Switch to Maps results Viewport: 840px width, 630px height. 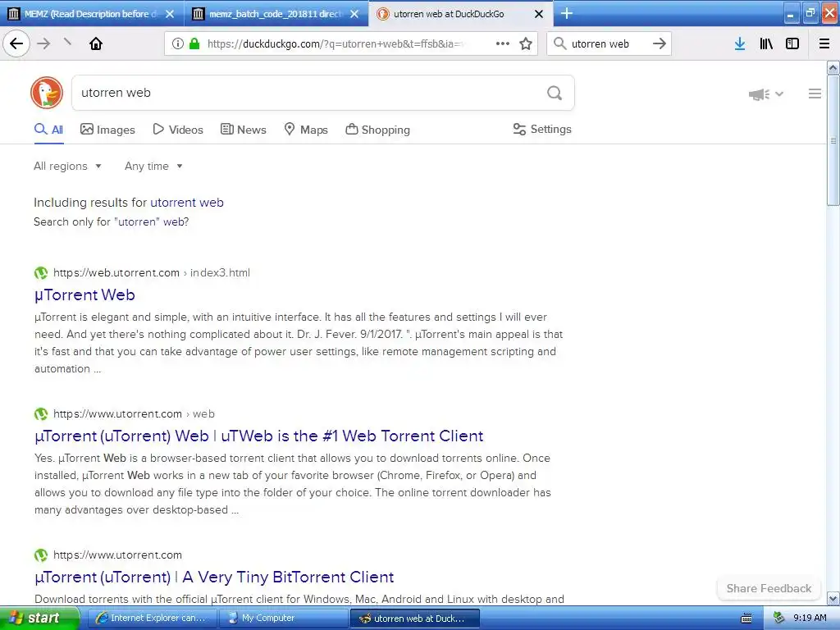[x=305, y=130]
